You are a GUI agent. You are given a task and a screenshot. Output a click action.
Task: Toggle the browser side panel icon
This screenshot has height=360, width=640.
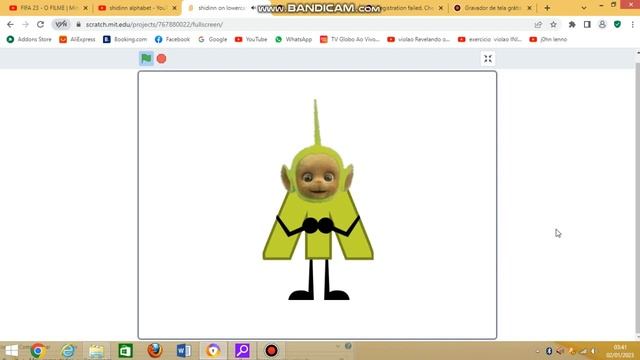point(587,24)
